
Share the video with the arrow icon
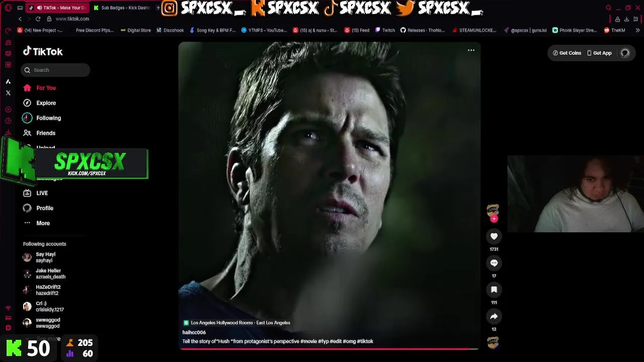pos(494,316)
